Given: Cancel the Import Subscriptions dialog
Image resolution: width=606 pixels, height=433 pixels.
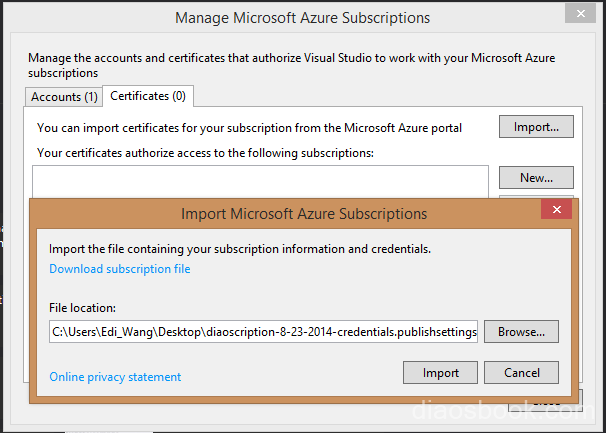Looking at the screenshot, I should tap(521, 373).
